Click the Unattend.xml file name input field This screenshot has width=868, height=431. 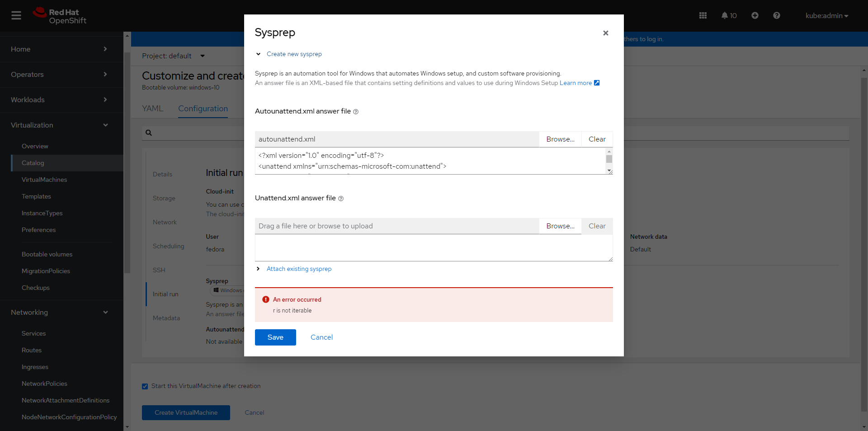[396, 226]
